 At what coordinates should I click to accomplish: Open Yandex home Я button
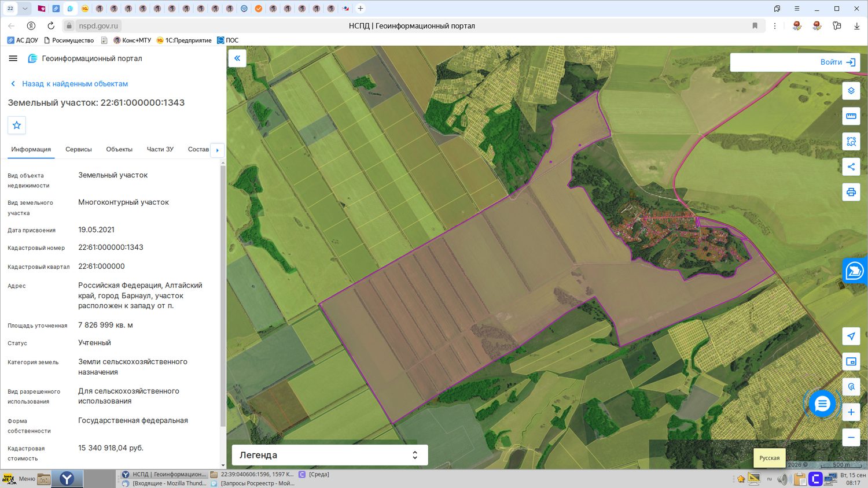(x=31, y=25)
